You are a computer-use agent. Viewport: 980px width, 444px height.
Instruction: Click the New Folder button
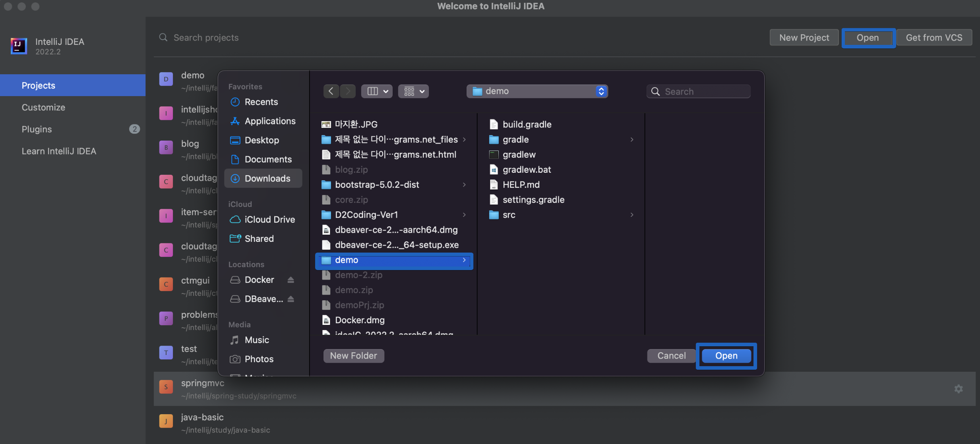[x=353, y=356]
